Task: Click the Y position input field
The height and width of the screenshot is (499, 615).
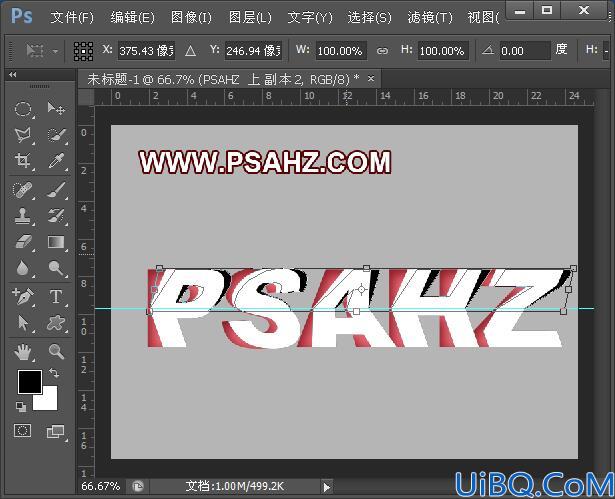Action: (253, 51)
